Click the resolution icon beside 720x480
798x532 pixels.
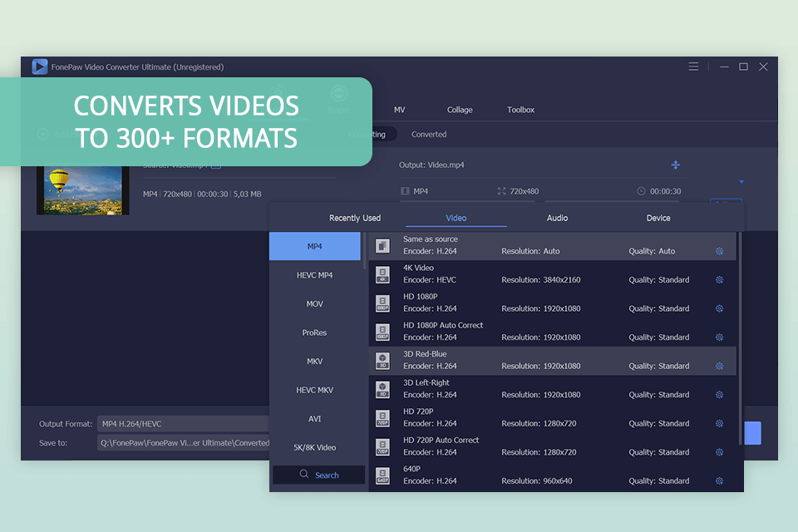(x=502, y=191)
